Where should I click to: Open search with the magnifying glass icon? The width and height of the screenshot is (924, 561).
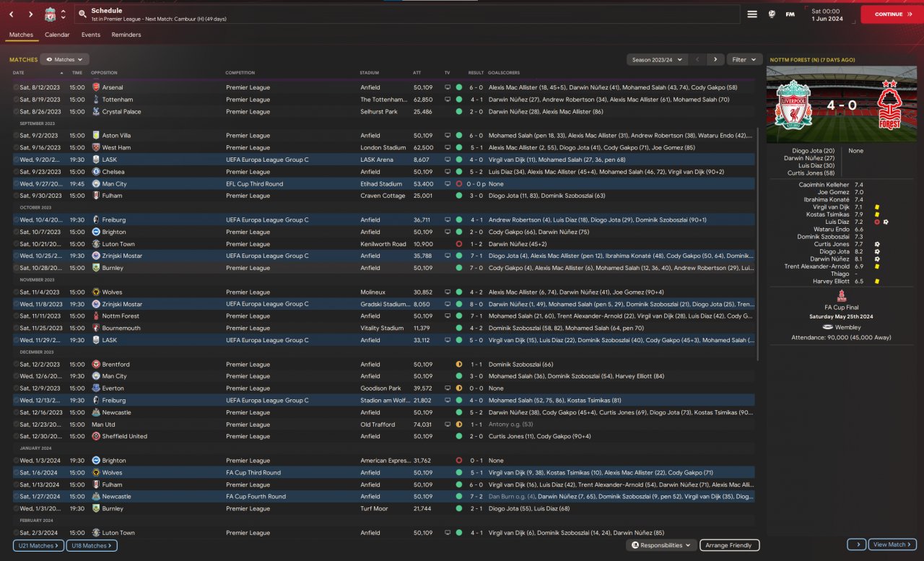(83, 14)
